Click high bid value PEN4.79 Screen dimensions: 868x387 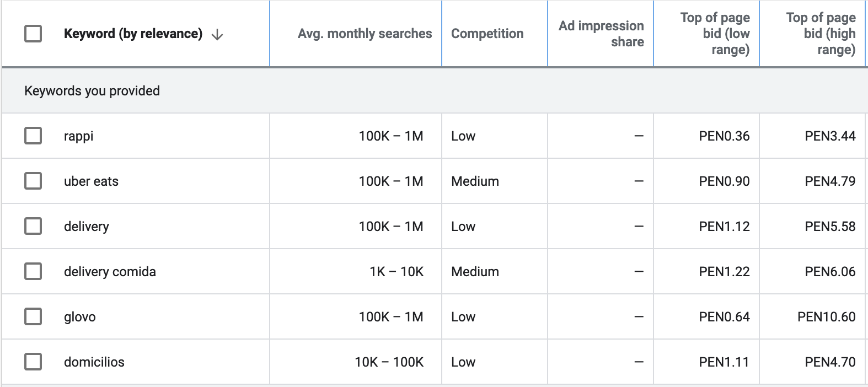[830, 181]
